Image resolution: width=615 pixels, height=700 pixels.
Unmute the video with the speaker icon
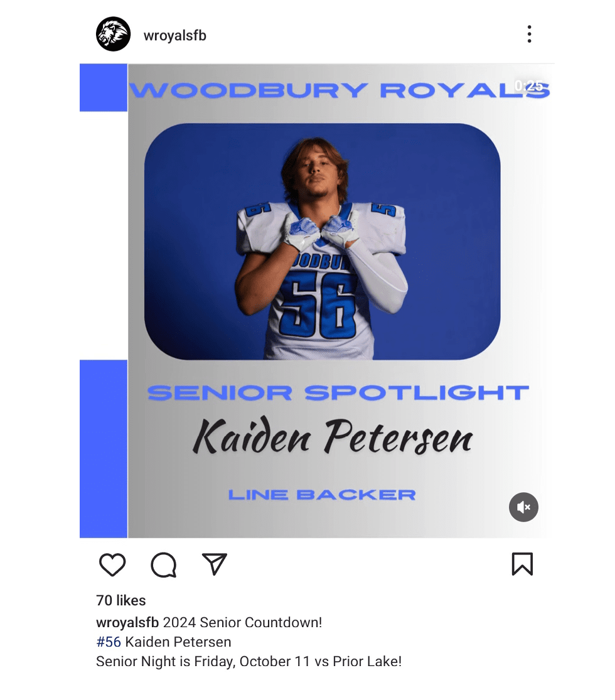point(523,507)
